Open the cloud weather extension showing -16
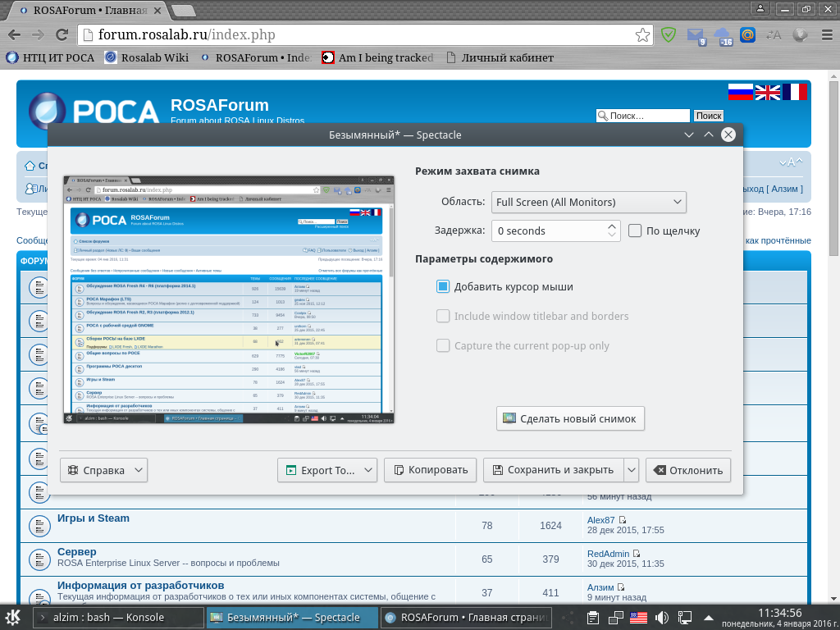 pos(723,36)
